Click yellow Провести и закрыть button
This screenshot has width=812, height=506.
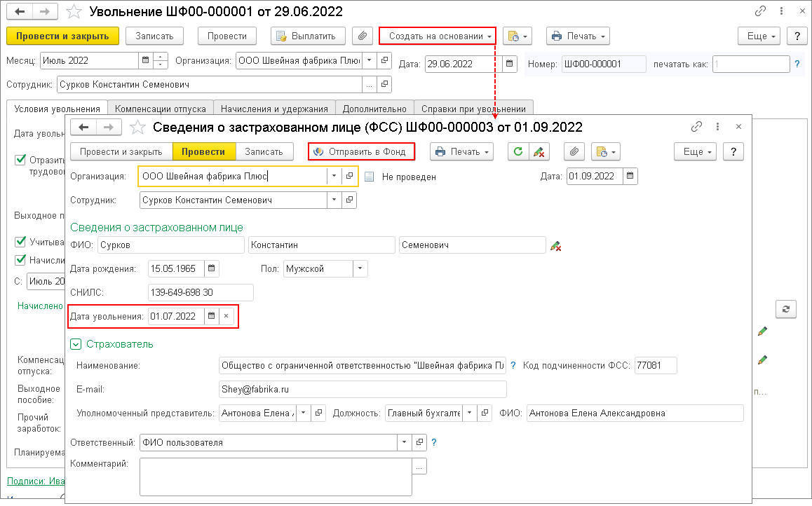pos(62,36)
